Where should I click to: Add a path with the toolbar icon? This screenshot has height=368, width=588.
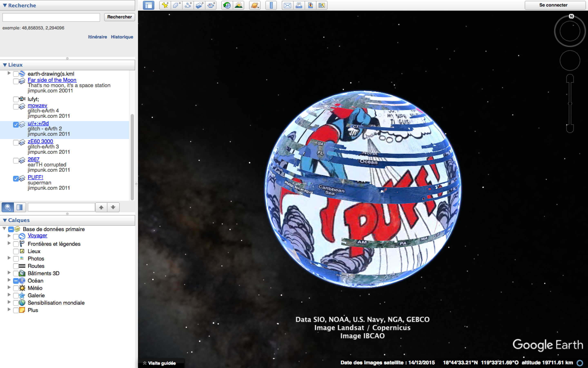tap(188, 5)
